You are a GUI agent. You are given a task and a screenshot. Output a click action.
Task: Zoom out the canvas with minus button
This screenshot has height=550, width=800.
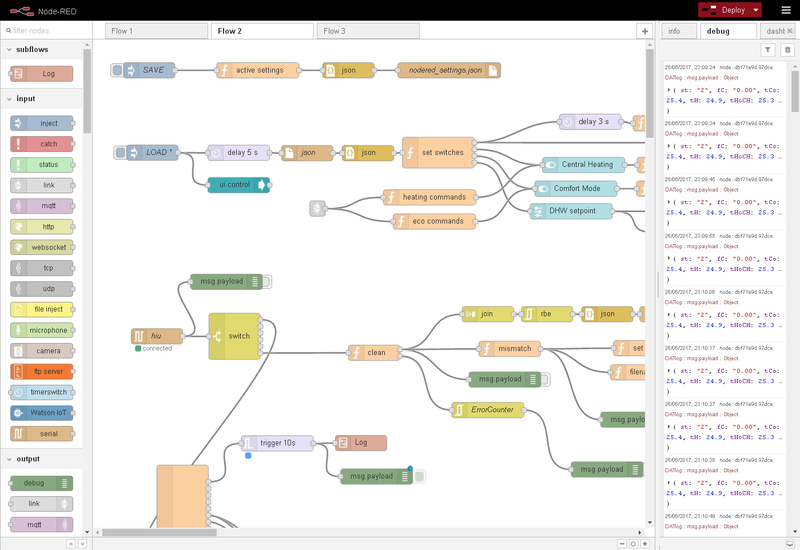point(622,544)
